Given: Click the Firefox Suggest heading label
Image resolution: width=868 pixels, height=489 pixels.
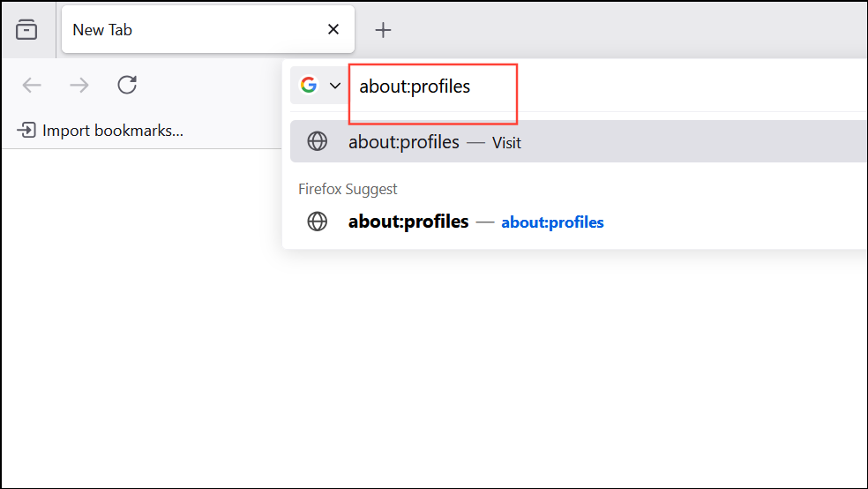Looking at the screenshot, I should [348, 189].
